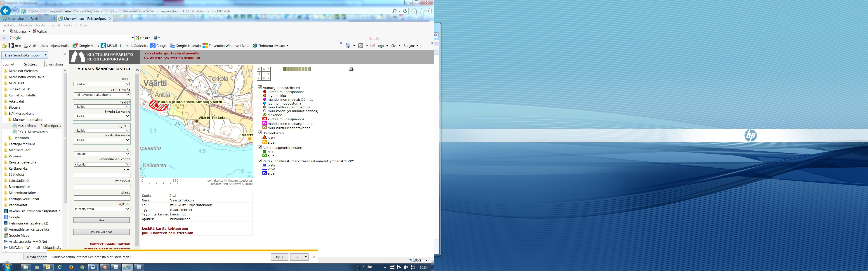
Task: Open the tyypin tarkenne dropdown
Action: coord(102,116)
